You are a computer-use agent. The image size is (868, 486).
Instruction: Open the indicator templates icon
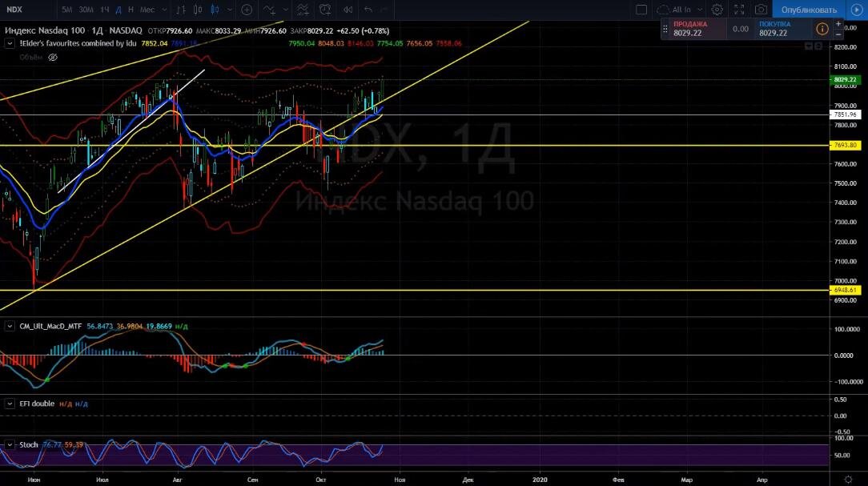coord(303,10)
